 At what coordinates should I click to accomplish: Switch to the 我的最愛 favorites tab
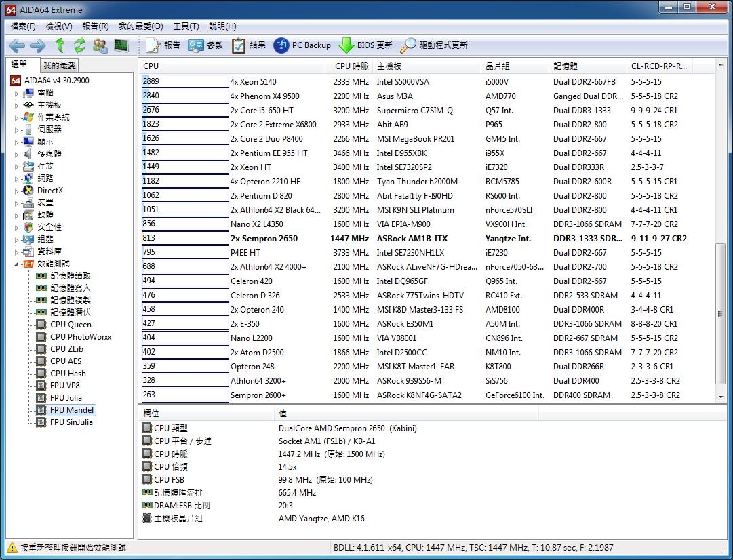click(60, 66)
